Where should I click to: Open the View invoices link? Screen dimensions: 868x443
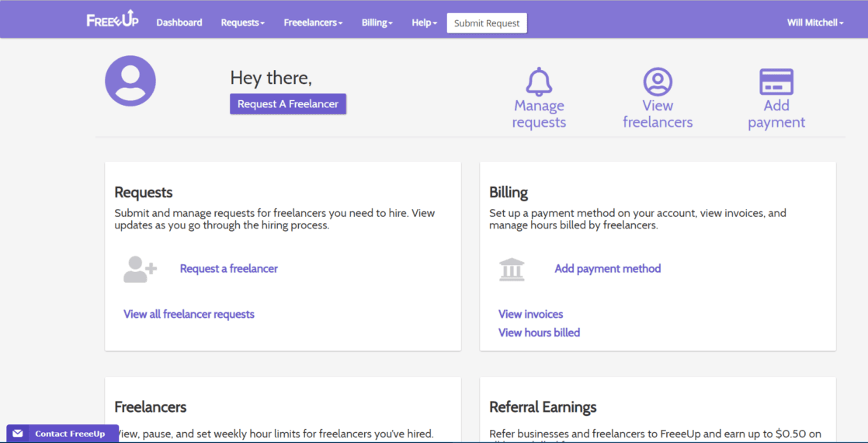click(531, 314)
